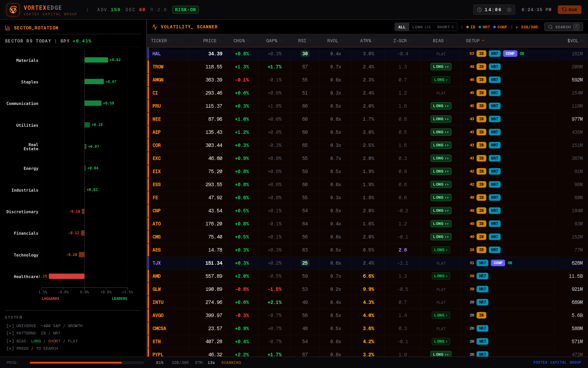Toggle the IB pattern legend filter
588x368 pixels.
(471, 27)
